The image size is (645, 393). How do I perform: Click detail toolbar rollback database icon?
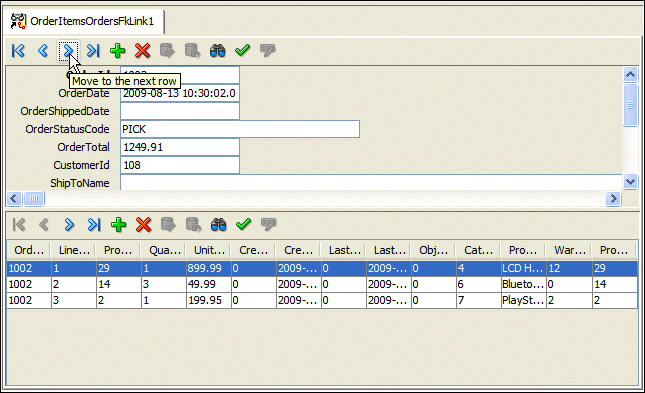[193, 225]
